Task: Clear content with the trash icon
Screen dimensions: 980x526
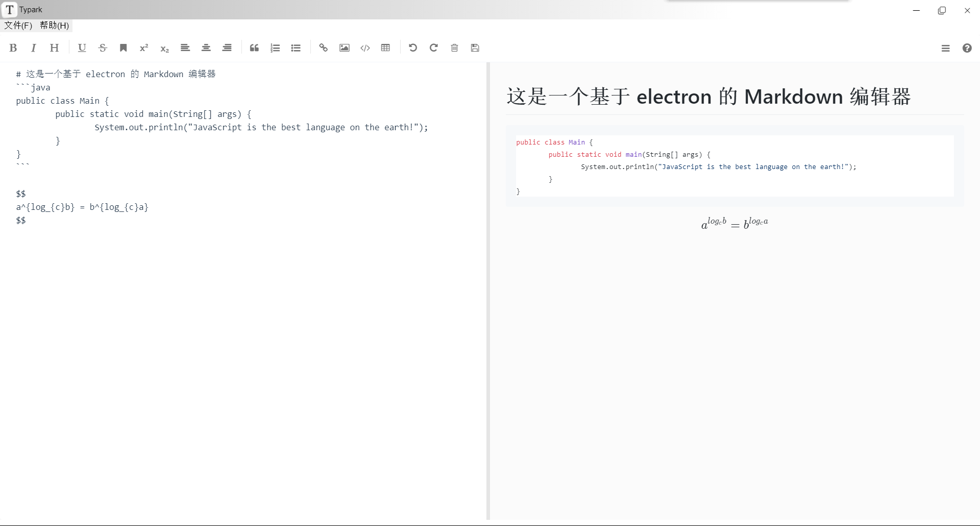Action: [x=454, y=48]
